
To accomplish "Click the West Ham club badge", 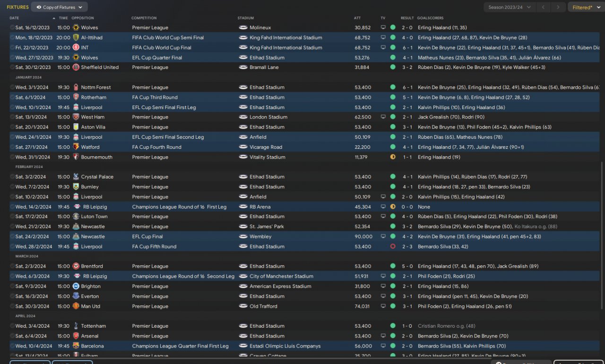I will (x=76, y=117).
